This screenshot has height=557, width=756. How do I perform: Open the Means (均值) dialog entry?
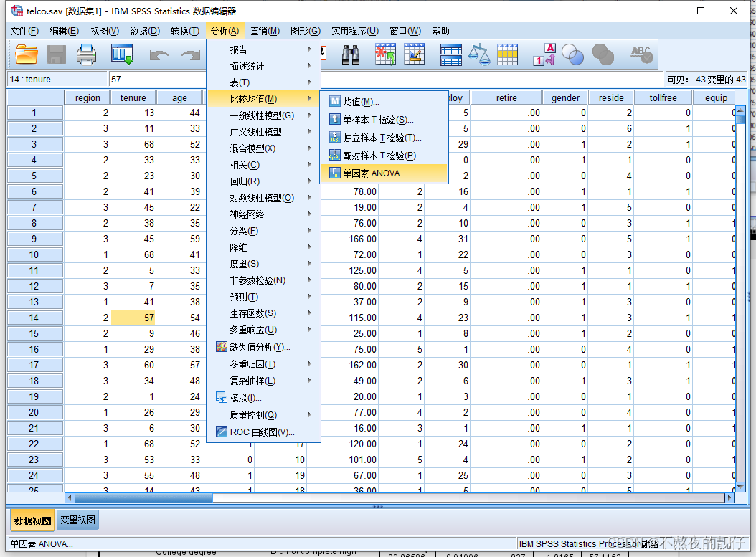click(384, 102)
